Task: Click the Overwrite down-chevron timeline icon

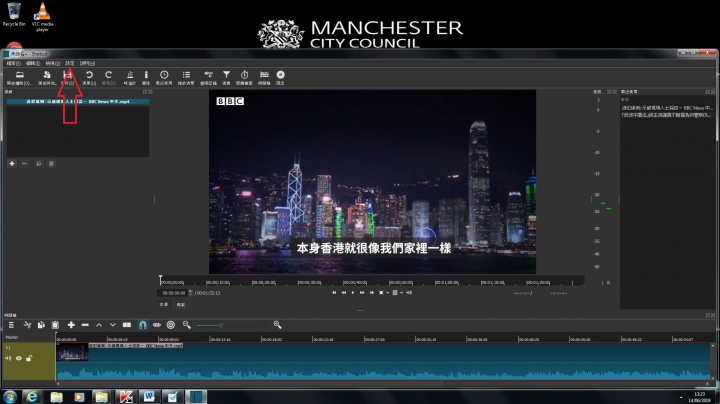Action: click(112, 325)
